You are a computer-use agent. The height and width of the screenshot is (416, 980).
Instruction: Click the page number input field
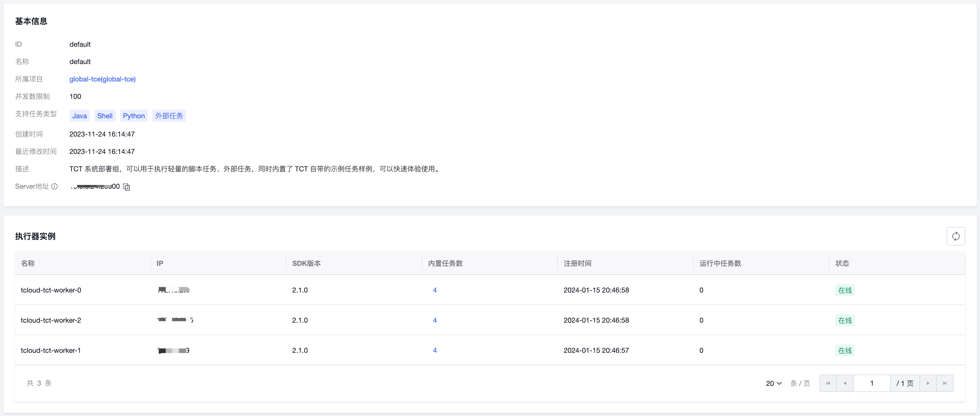tap(872, 383)
